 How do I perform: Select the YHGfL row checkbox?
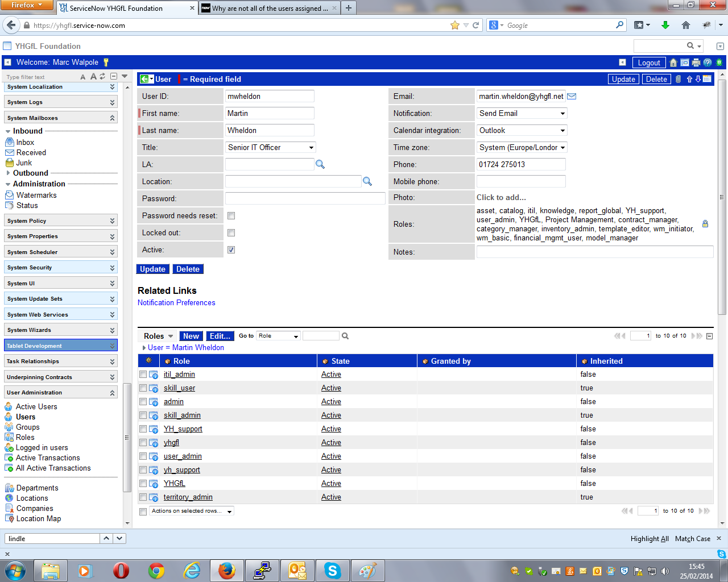point(143,483)
